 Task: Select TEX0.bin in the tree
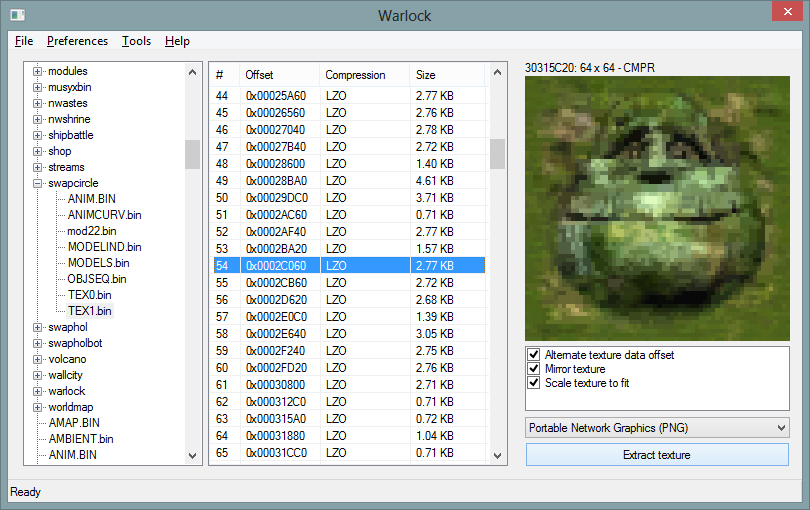coord(89,295)
